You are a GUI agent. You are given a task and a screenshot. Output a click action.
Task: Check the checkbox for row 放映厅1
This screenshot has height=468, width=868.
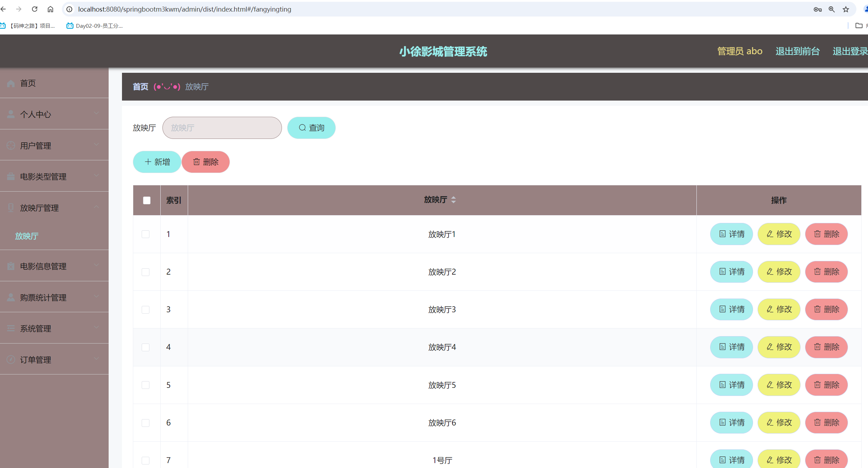point(146,234)
